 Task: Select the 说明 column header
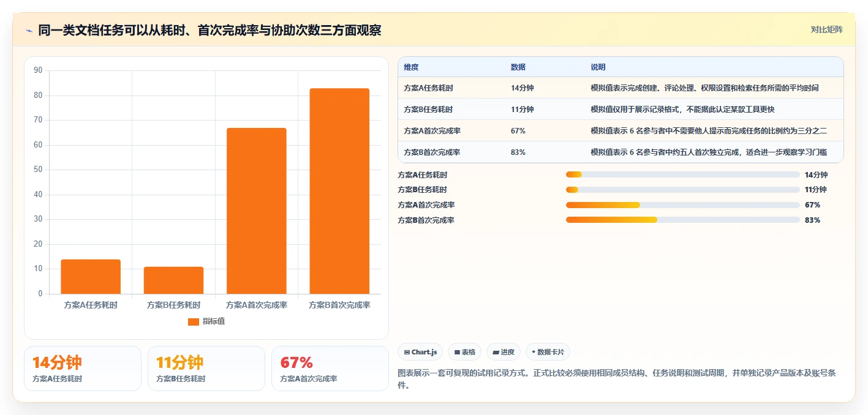point(598,67)
